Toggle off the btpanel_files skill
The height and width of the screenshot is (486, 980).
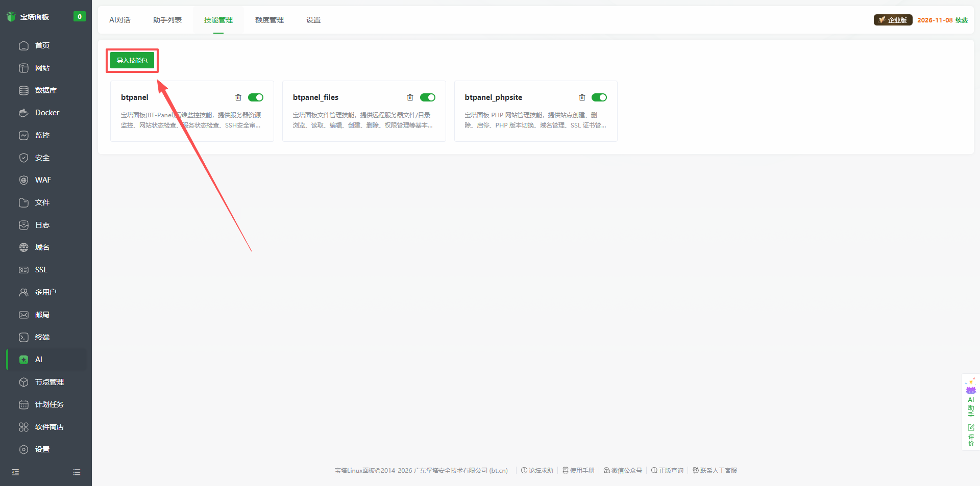coord(428,97)
